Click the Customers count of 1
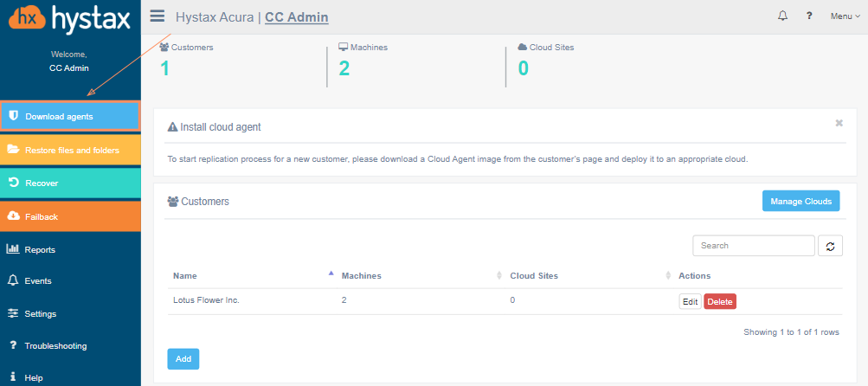868x386 pixels. 164,68
